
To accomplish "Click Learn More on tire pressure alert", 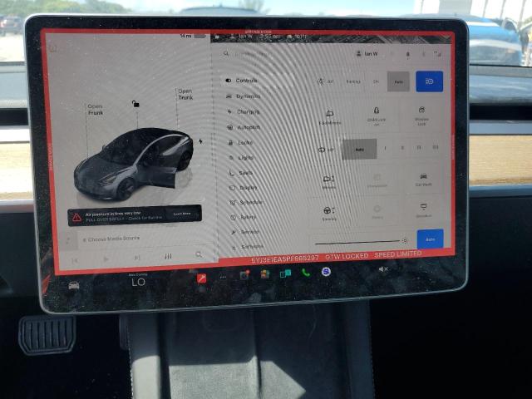I will click(x=182, y=214).
